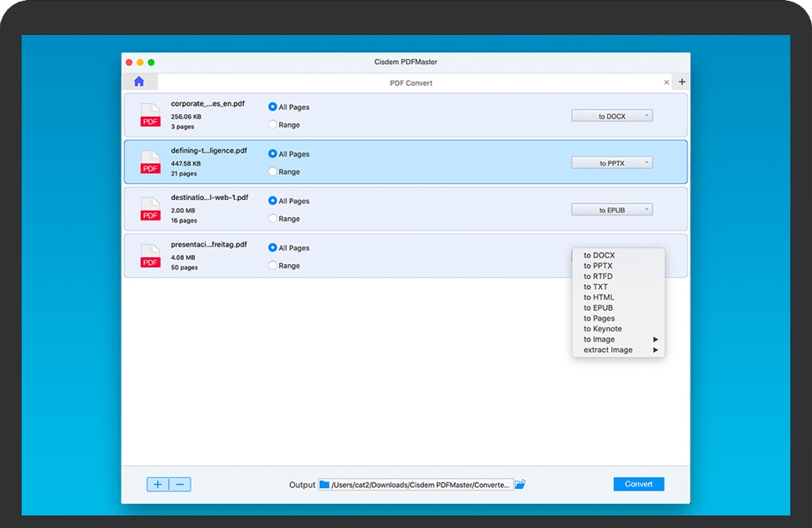
Task: Close the PDF Convert tab
Action: pos(666,82)
